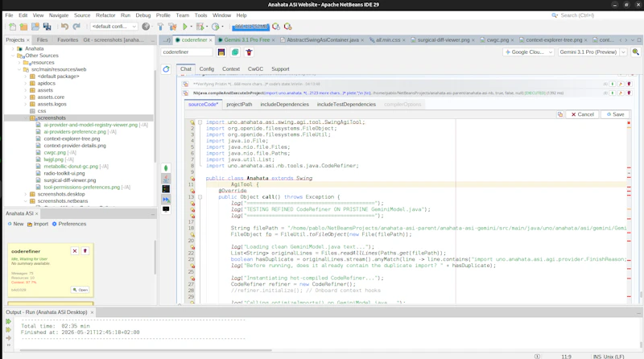Click the Open Project toolbar icon
This screenshot has width=644, height=359.
(x=35, y=27)
